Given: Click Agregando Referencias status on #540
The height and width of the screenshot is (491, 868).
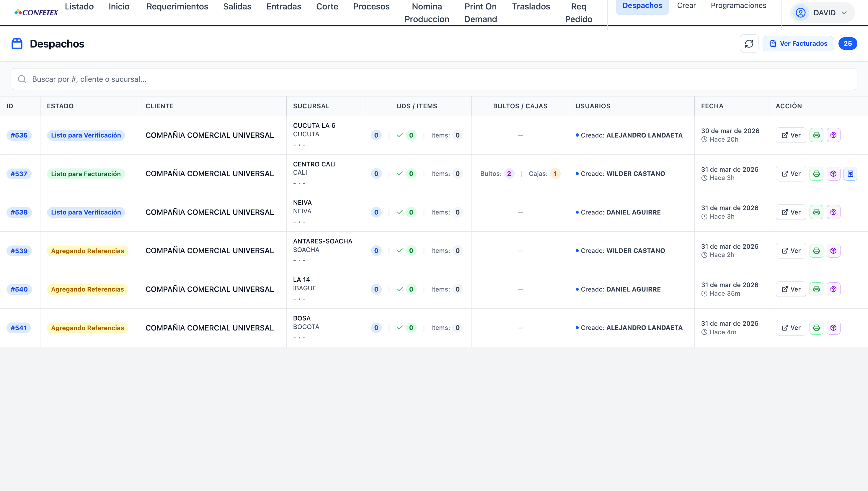Looking at the screenshot, I should pyautogui.click(x=87, y=289).
